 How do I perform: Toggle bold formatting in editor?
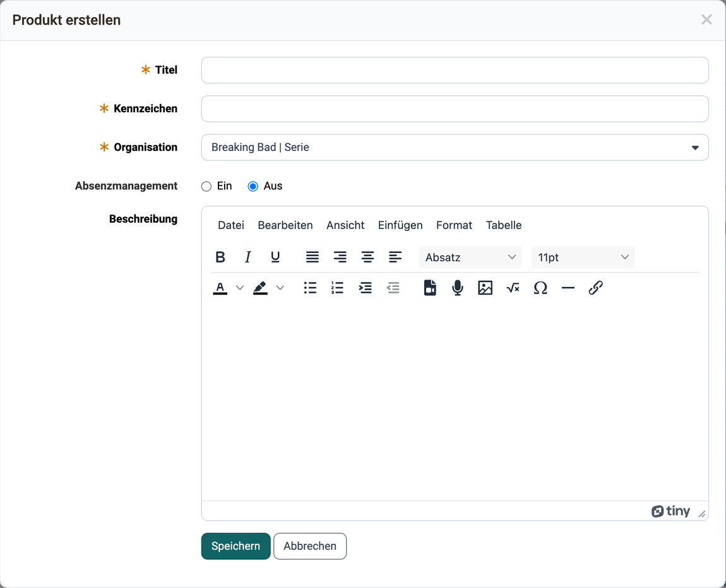(x=220, y=257)
